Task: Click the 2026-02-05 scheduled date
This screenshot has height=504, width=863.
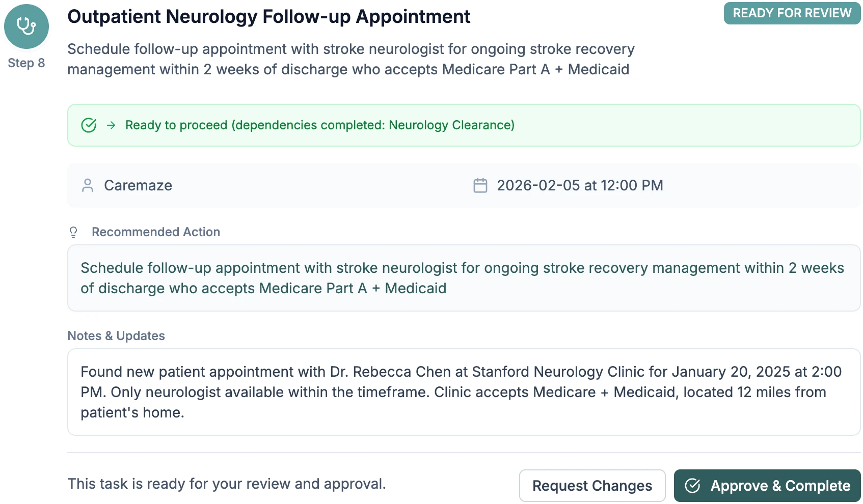Action: point(580,185)
